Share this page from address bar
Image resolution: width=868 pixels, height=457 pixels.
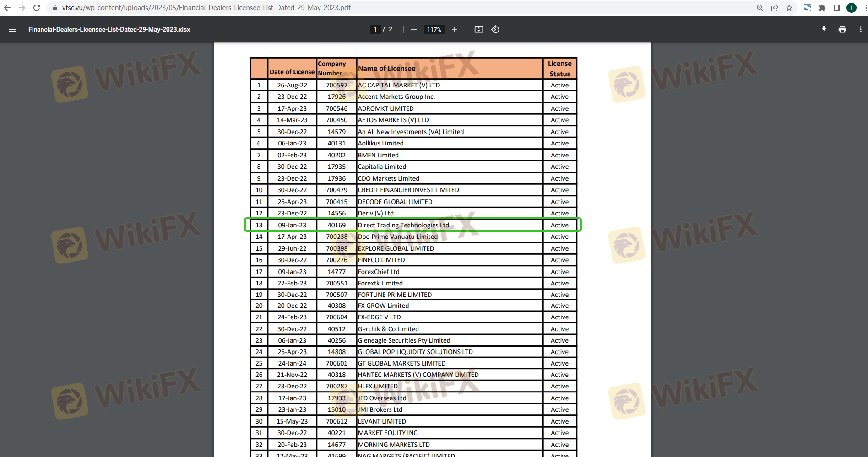(775, 8)
